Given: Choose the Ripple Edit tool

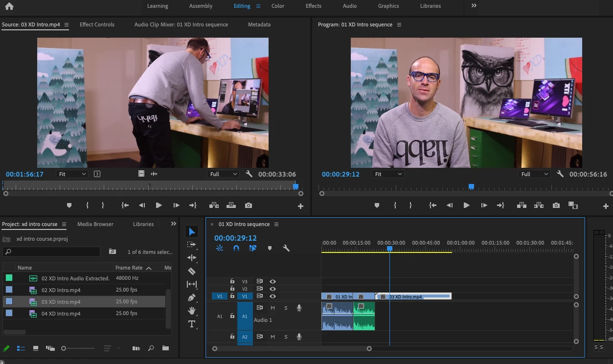Looking at the screenshot, I should click(192, 258).
